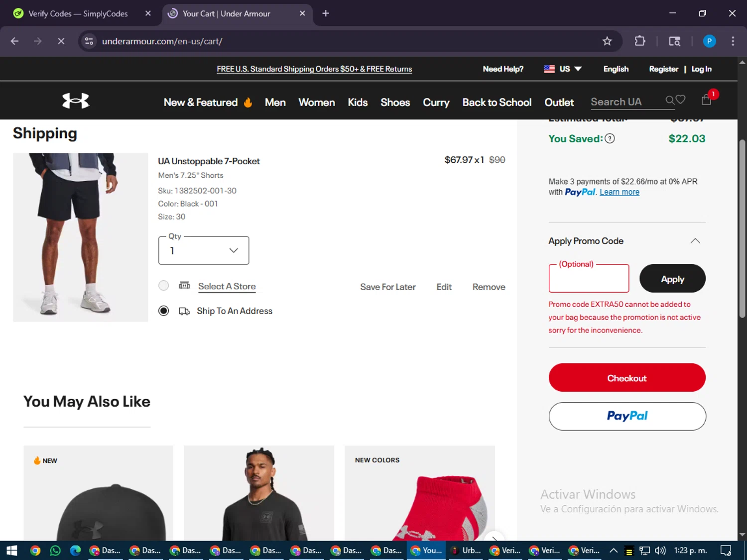Open the US country selector dropdown

pyautogui.click(x=563, y=69)
